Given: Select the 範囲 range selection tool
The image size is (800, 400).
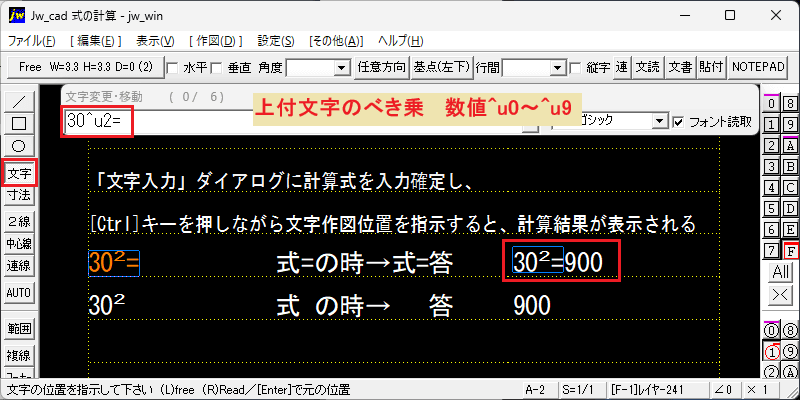Looking at the screenshot, I should [19, 329].
